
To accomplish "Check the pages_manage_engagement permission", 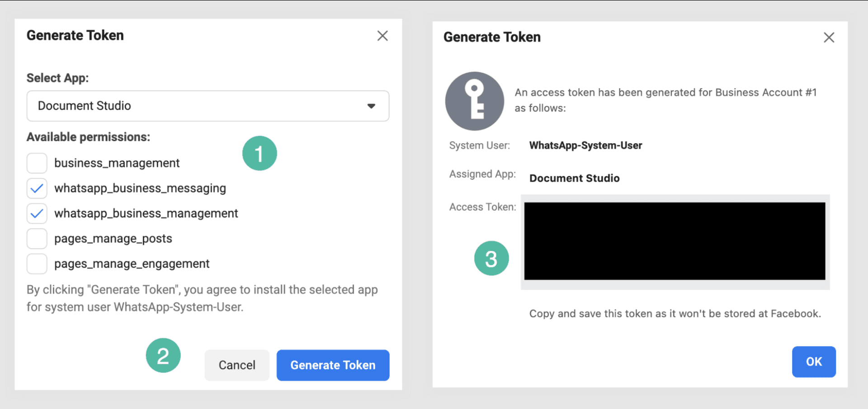I will (x=37, y=264).
